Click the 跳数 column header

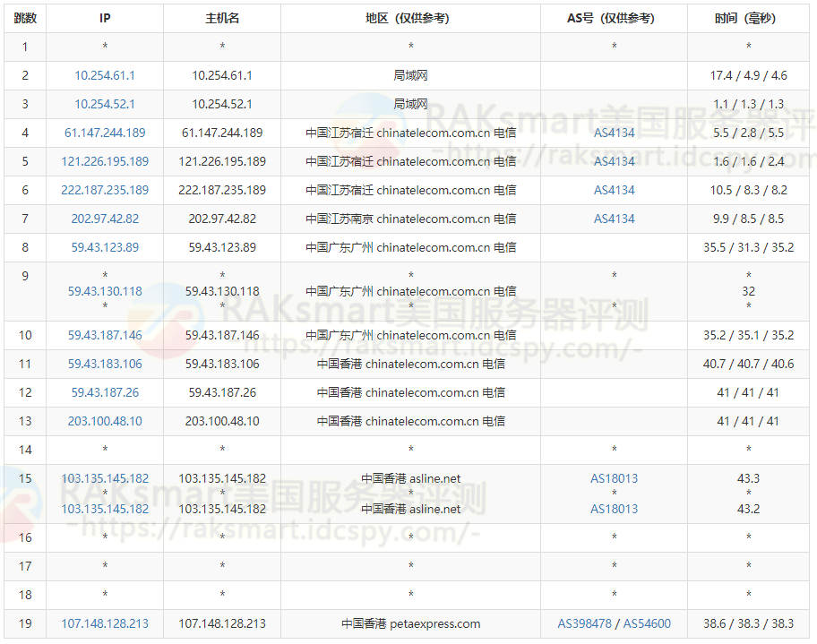click(x=25, y=19)
